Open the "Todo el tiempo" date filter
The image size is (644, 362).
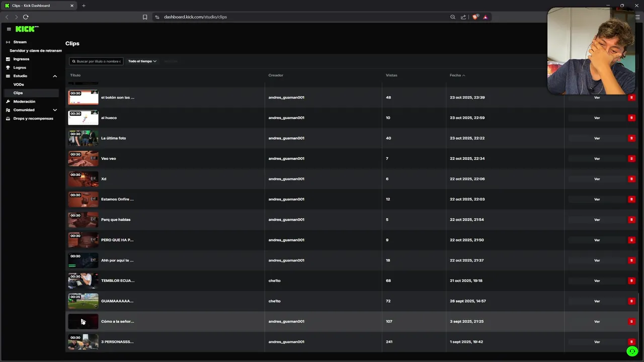click(x=142, y=61)
